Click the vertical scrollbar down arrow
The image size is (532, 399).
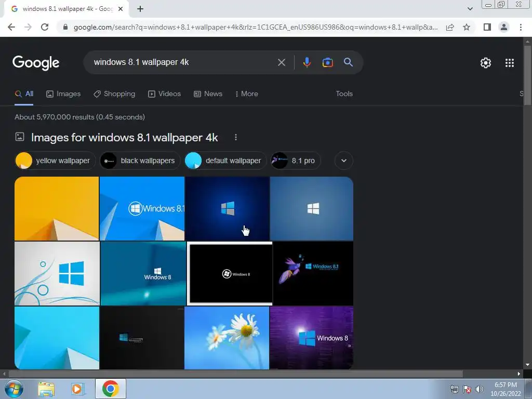coord(527,365)
